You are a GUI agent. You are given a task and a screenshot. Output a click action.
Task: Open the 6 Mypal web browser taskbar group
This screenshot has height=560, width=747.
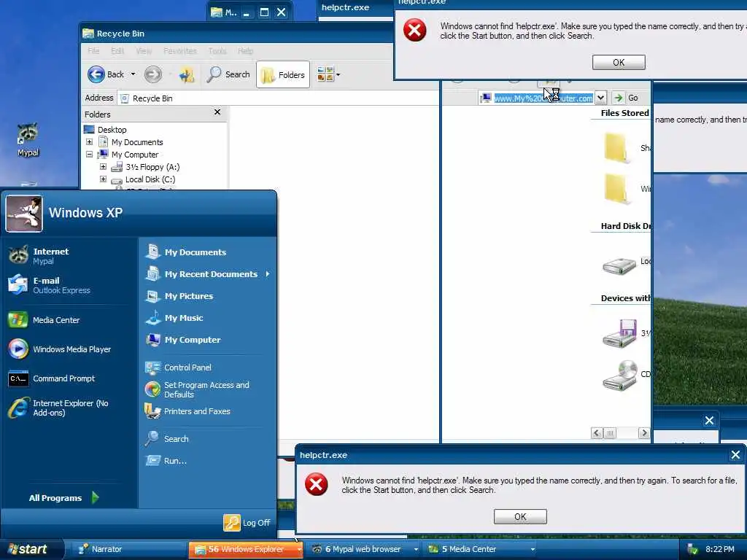pos(365,549)
